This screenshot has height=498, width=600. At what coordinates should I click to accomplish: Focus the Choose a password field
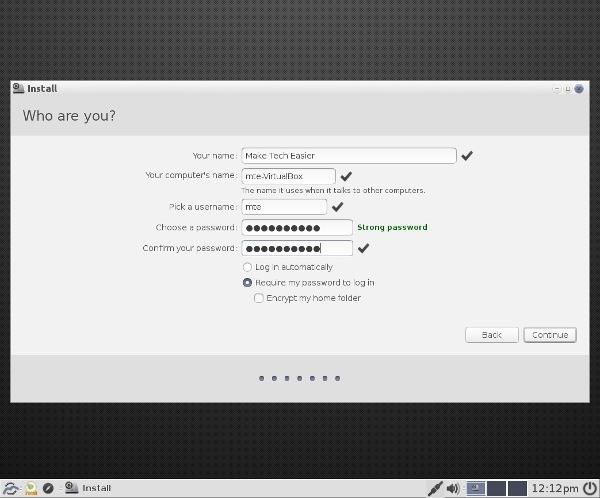point(297,228)
